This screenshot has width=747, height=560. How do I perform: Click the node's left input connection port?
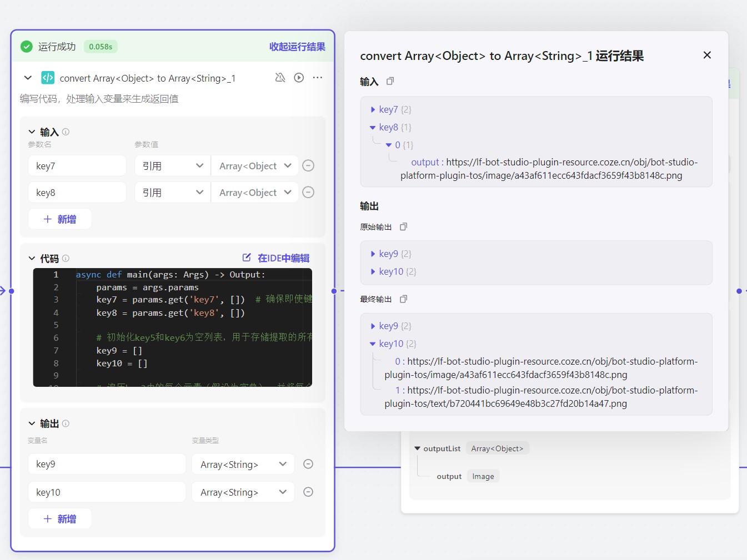point(11,291)
